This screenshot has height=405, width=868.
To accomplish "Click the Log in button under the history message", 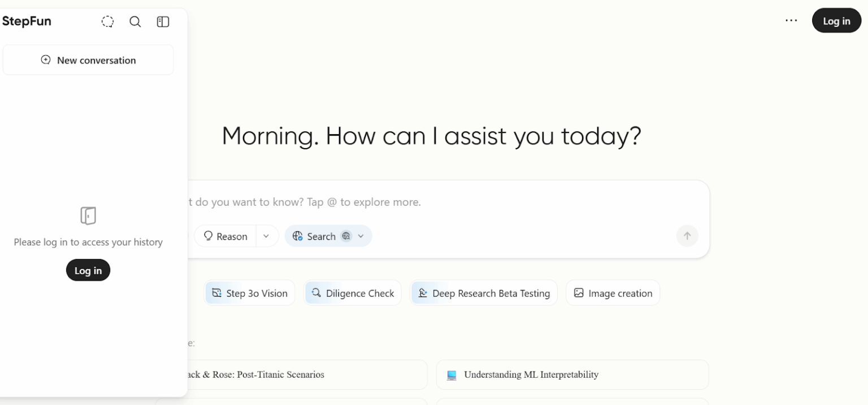I will tap(88, 270).
